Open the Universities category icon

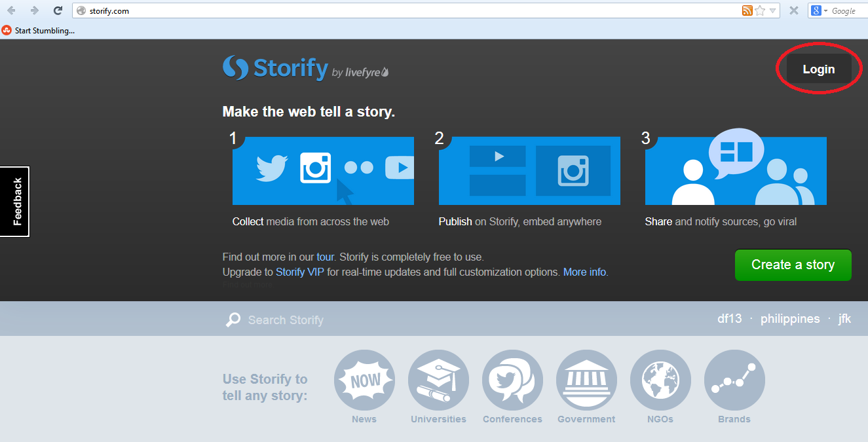[438, 380]
